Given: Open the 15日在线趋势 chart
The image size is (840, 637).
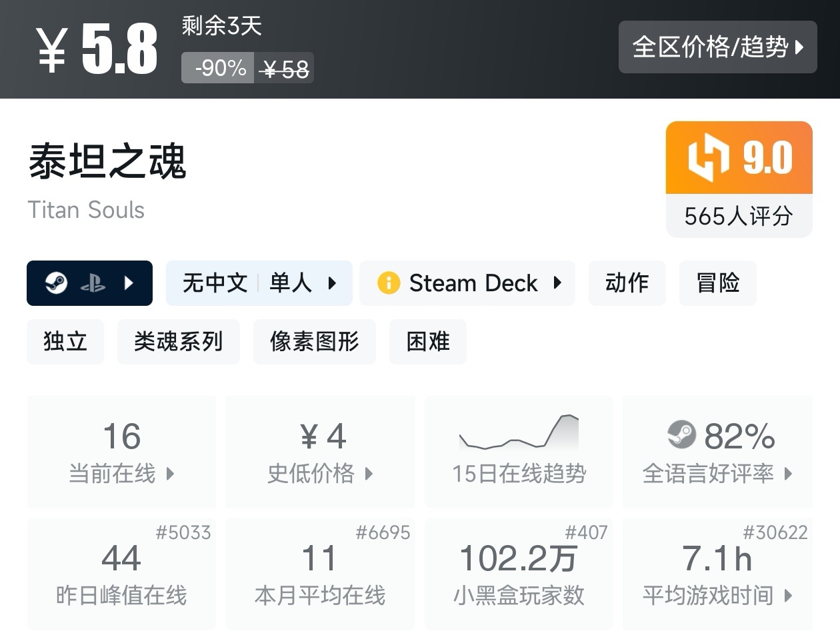Looking at the screenshot, I should (x=519, y=452).
